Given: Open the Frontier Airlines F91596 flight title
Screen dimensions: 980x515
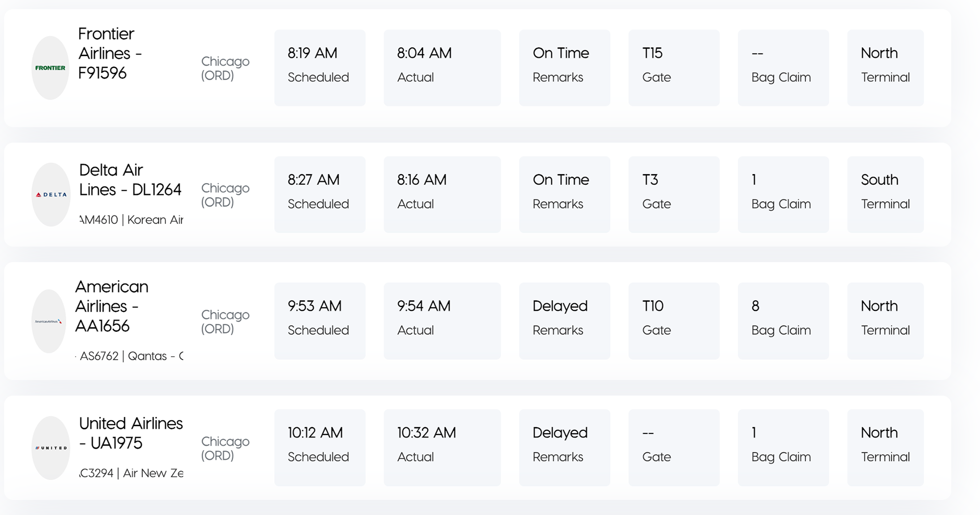Looking at the screenshot, I should point(110,54).
